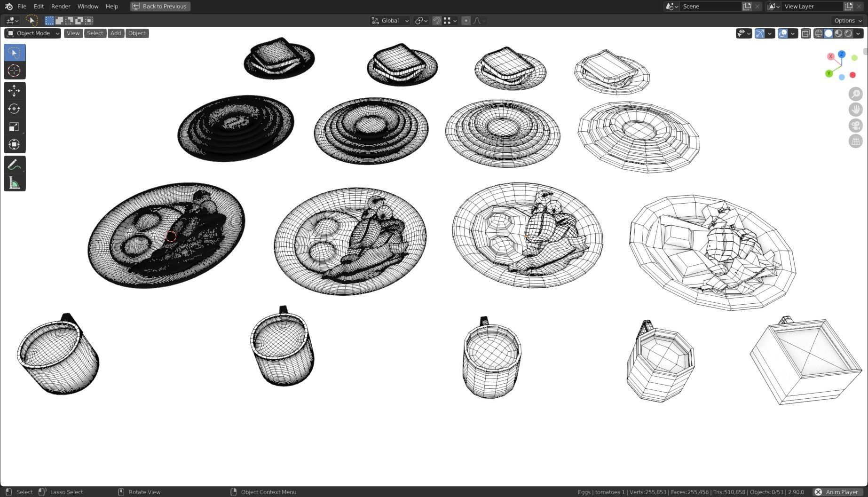Open the Edit menu

[39, 7]
